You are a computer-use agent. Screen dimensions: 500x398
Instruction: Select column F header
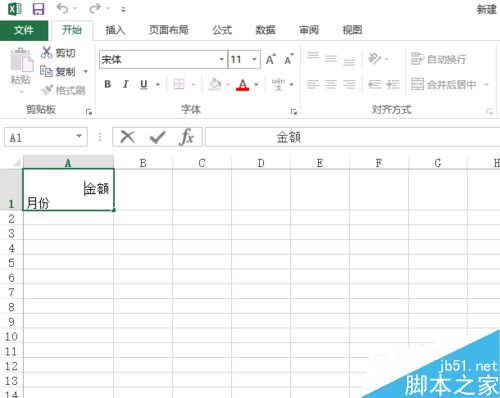point(379,163)
